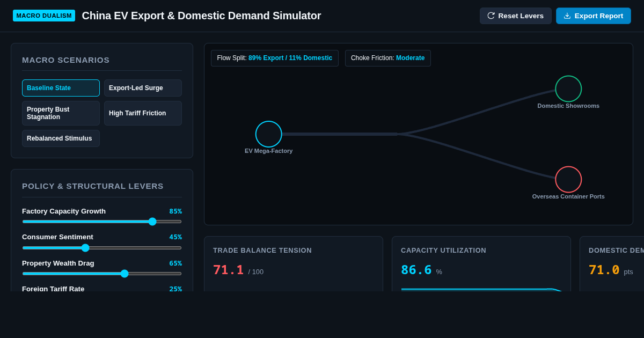Image resolution: width=644 pixels, height=338 pixels.
Task: Apply the Property Bust Stagnation scenario
Action: [x=61, y=113]
